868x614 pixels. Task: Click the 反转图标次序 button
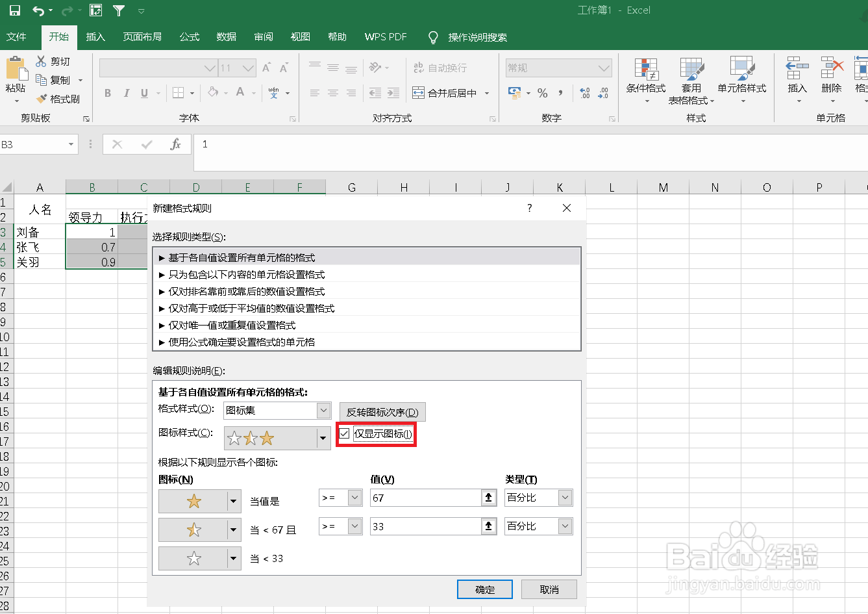[382, 411]
